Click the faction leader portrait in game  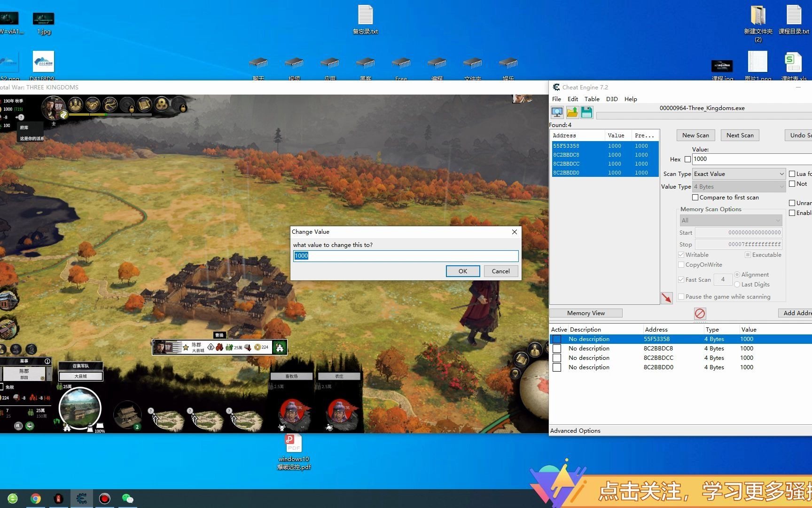tap(54, 107)
